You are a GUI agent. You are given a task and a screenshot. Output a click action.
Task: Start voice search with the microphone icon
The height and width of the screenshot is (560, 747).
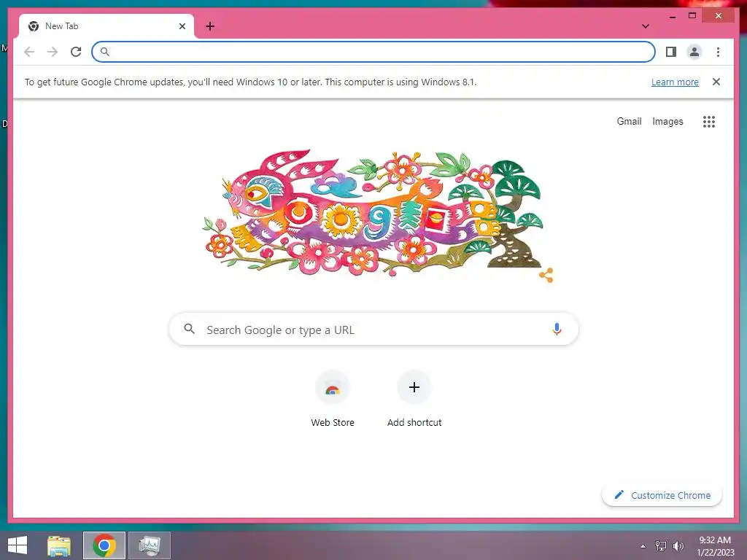[x=557, y=329]
